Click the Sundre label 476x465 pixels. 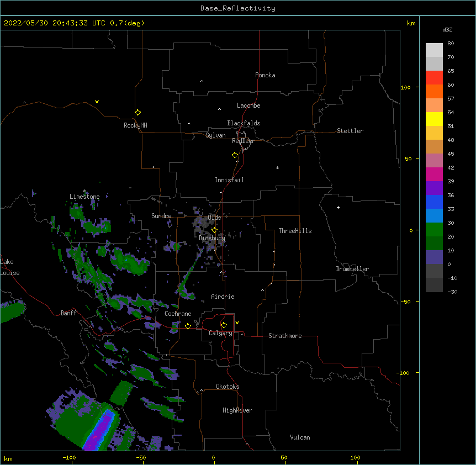161,216
